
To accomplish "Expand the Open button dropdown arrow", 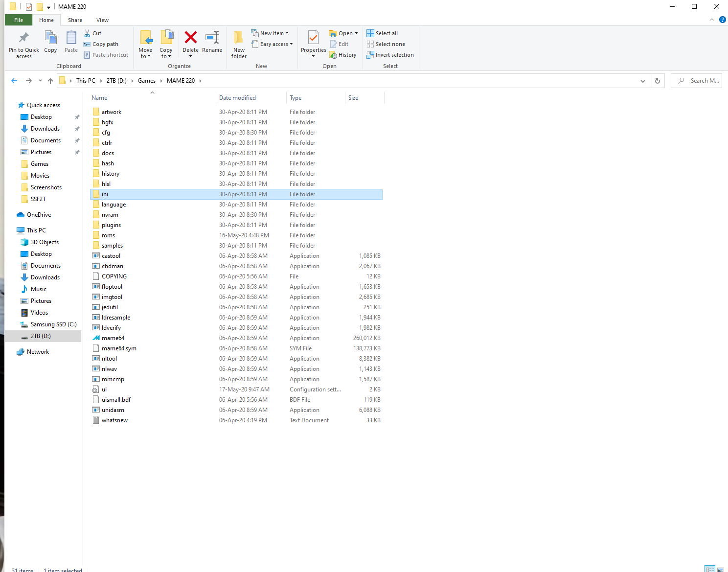I will coord(356,33).
